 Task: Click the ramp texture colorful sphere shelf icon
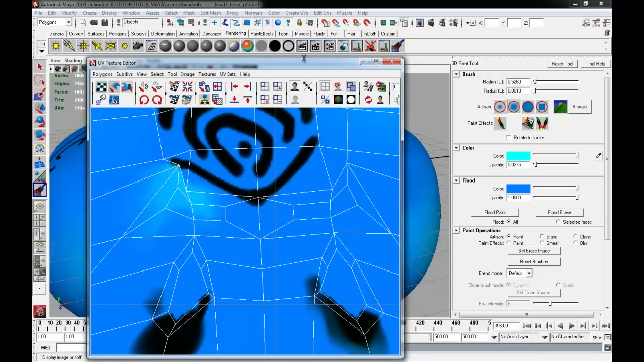(x=247, y=46)
